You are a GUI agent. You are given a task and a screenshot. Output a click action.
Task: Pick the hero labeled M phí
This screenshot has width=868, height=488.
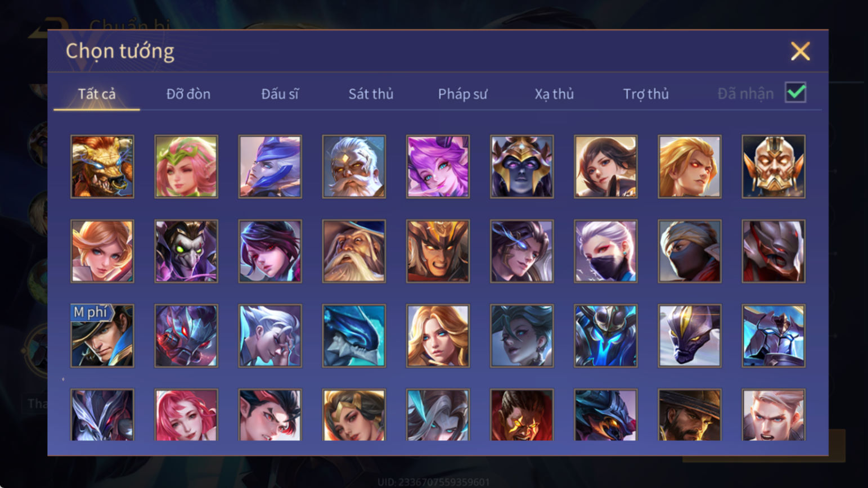pos(102,336)
